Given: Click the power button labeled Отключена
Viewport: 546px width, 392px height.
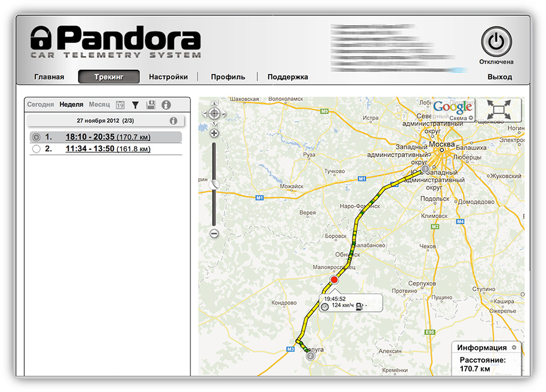Looking at the screenshot, I should coord(496,42).
